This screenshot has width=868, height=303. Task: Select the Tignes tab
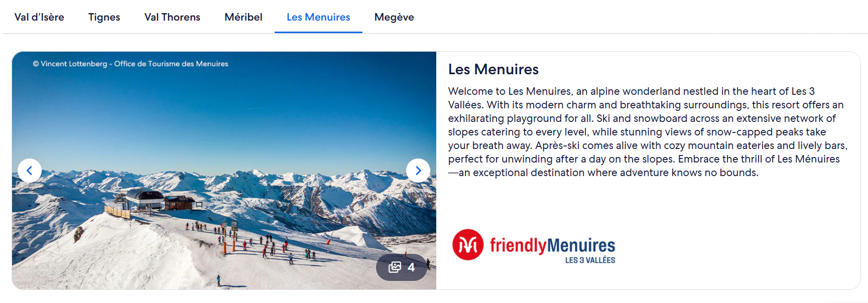[x=104, y=17]
